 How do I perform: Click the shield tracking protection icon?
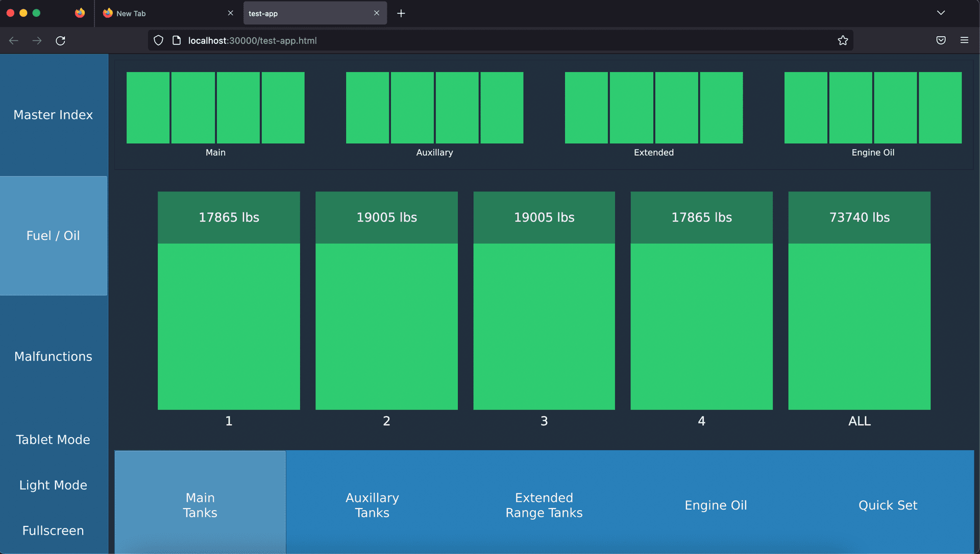(159, 40)
